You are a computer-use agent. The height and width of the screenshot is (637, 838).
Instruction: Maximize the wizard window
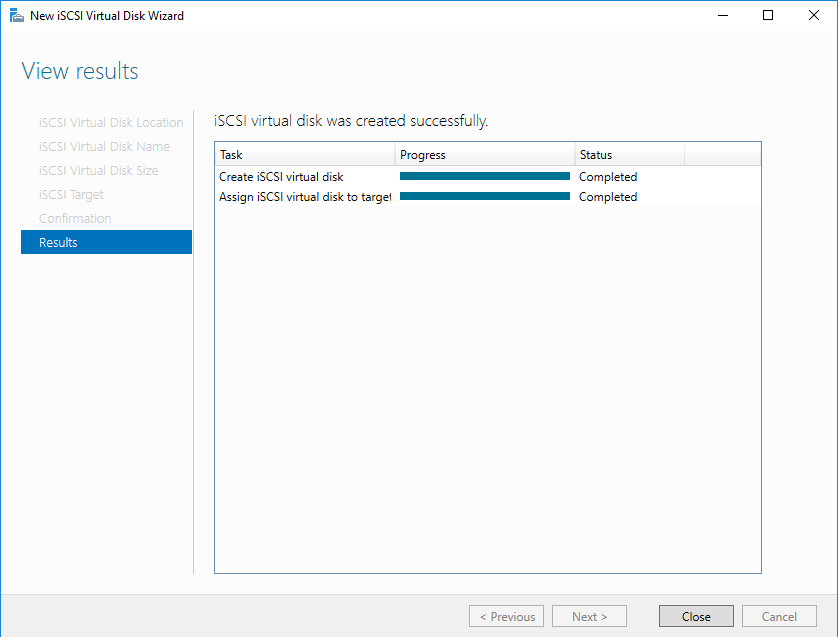pyautogui.click(x=767, y=16)
